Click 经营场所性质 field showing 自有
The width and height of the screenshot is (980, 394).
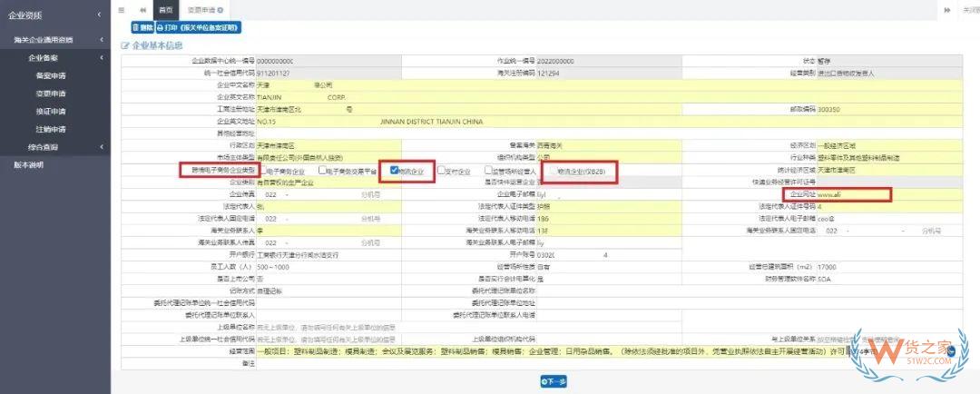(x=609, y=267)
